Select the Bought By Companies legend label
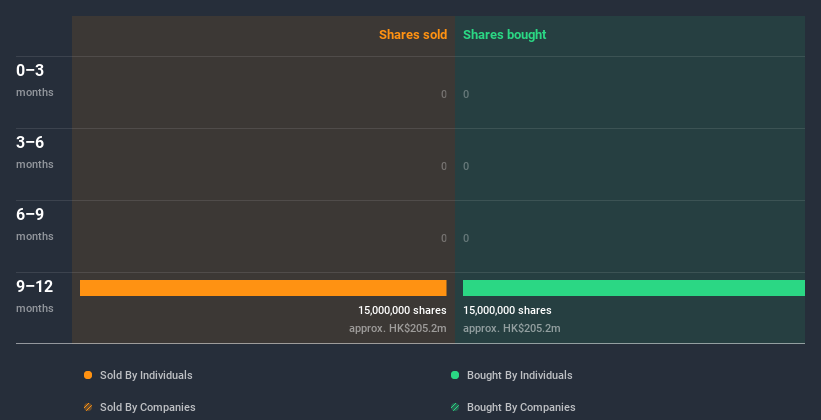 [521, 407]
